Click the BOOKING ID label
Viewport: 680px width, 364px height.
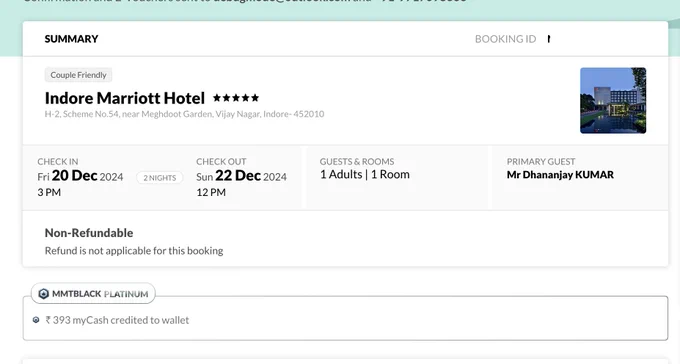pos(505,39)
